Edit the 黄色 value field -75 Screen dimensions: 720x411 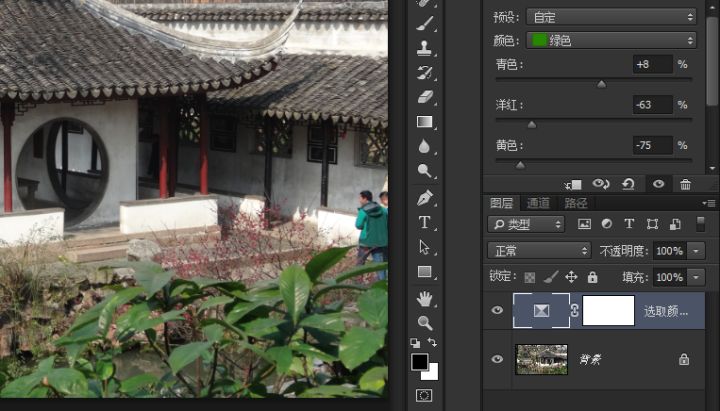(652, 146)
